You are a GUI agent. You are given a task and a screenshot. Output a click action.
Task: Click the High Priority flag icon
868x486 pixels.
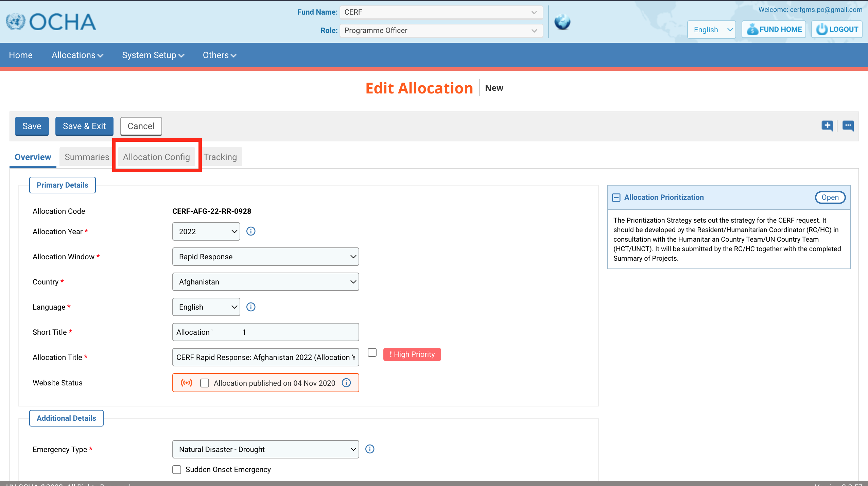412,354
